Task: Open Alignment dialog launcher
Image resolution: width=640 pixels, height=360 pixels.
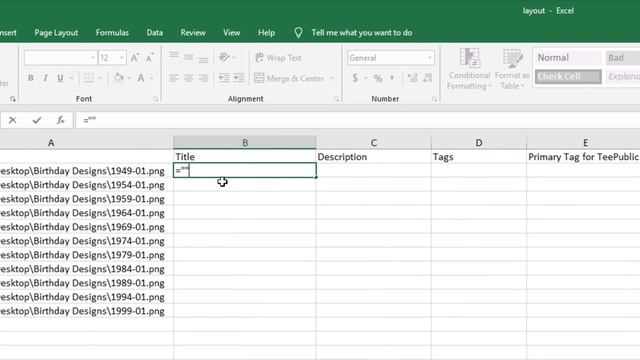Action: 336,99
